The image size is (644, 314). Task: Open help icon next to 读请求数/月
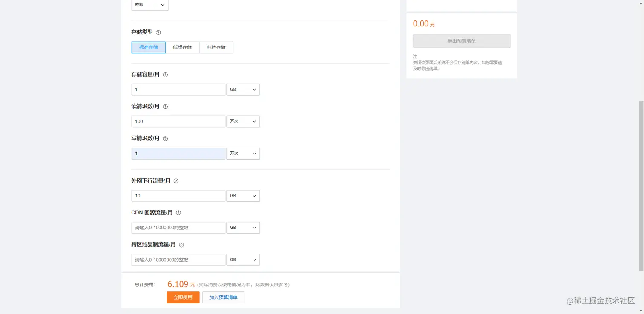click(x=166, y=107)
